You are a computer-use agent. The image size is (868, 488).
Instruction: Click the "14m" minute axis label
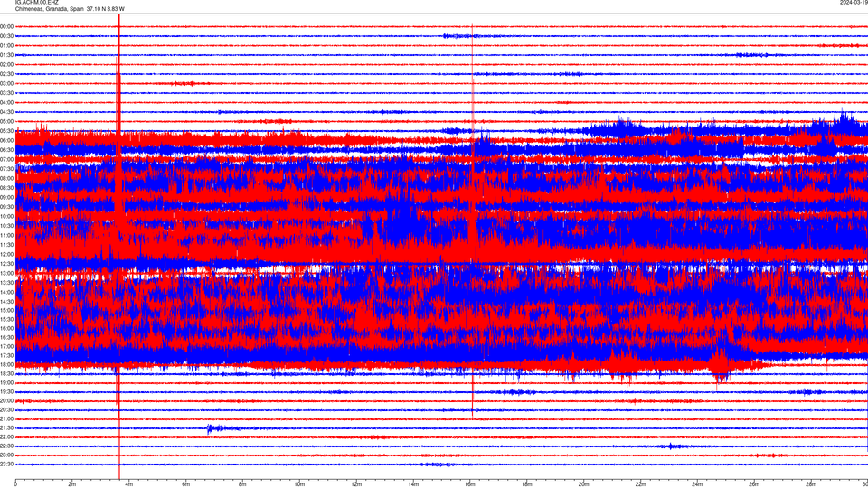click(x=413, y=484)
